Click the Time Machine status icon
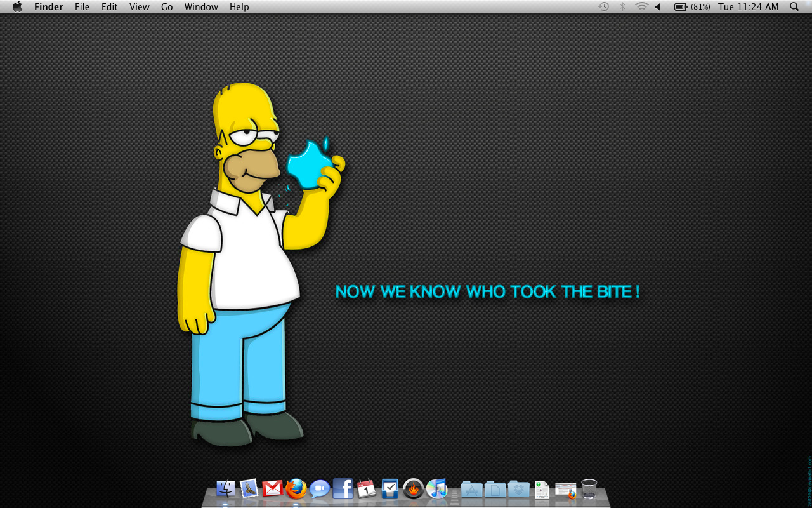This screenshot has width=812, height=508. pos(604,7)
